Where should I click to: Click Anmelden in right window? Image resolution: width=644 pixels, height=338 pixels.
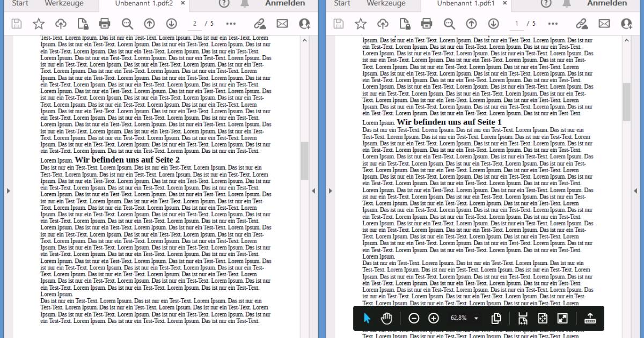tap(607, 3)
